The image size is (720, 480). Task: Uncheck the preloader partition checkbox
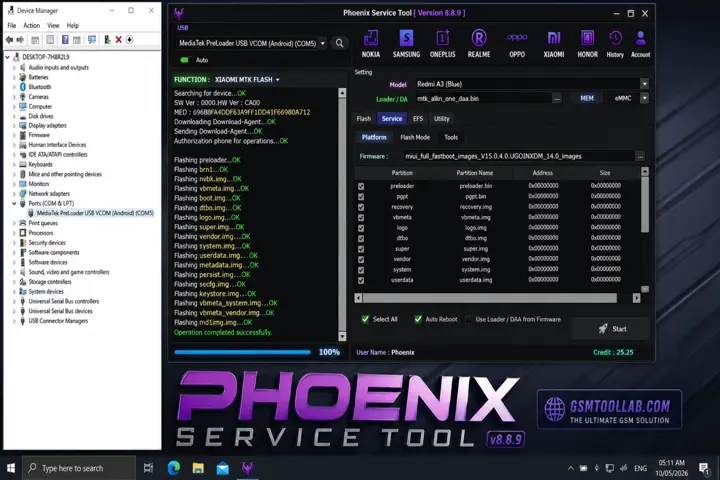361,186
